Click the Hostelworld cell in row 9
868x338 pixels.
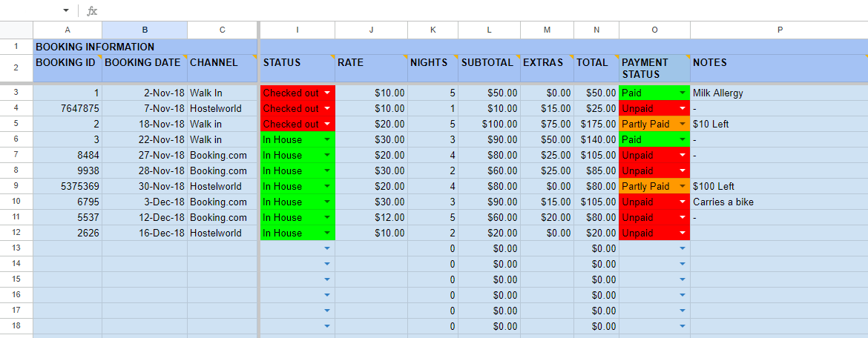[223, 187]
